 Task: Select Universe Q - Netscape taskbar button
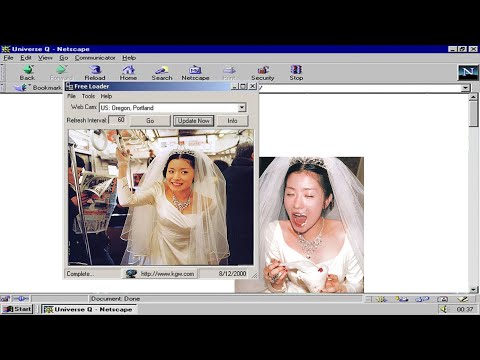click(89, 309)
